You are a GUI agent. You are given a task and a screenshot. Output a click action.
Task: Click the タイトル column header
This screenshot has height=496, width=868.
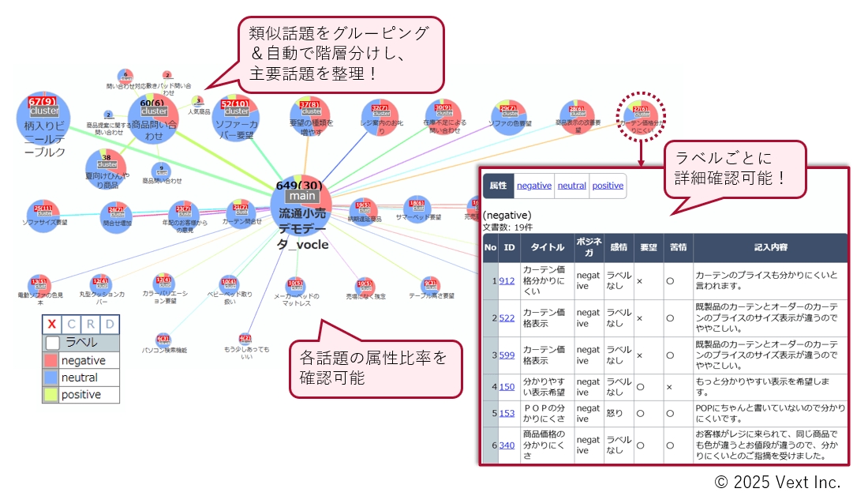pyautogui.click(x=546, y=247)
